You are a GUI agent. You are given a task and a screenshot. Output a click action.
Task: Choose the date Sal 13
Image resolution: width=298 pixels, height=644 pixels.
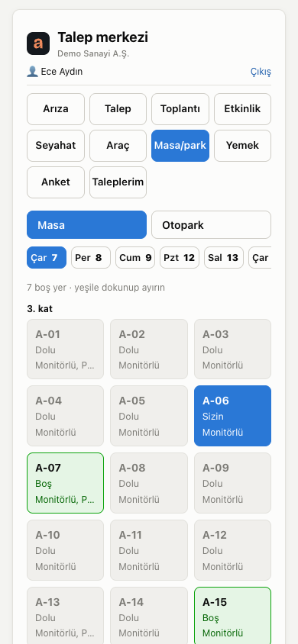(224, 257)
